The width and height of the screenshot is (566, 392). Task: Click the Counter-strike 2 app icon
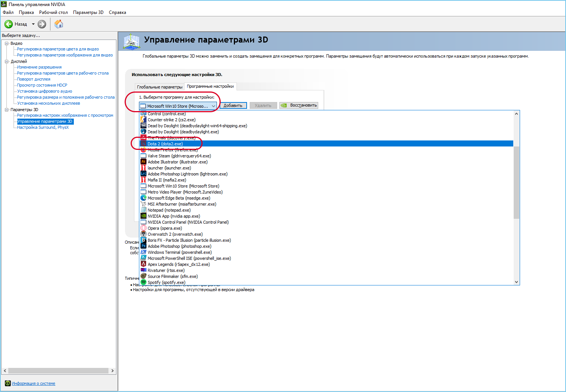pyautogui.click(x=143, y=120)
